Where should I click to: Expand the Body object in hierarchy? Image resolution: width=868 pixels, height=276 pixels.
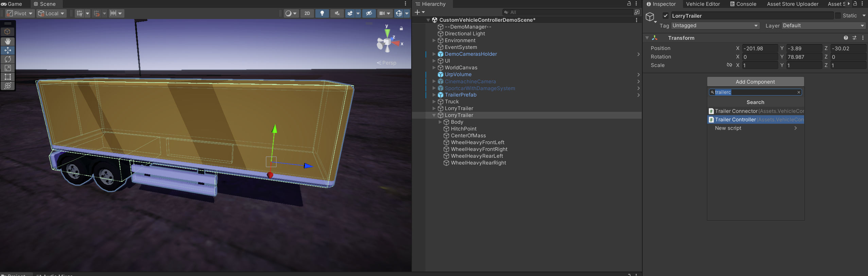click(x=440, y=122)
